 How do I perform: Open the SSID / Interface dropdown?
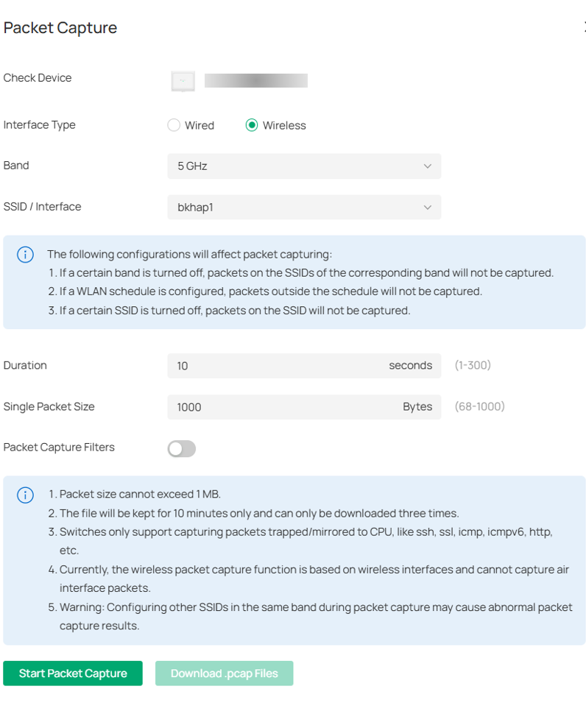[304, 207]
